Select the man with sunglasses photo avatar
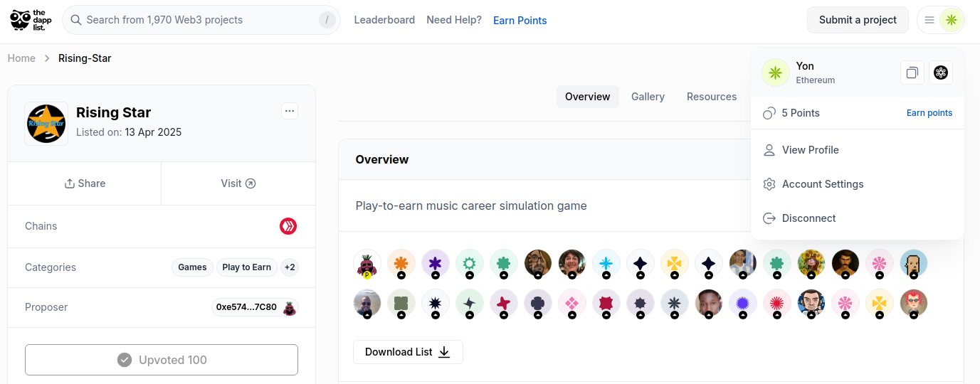 point(367,304)
